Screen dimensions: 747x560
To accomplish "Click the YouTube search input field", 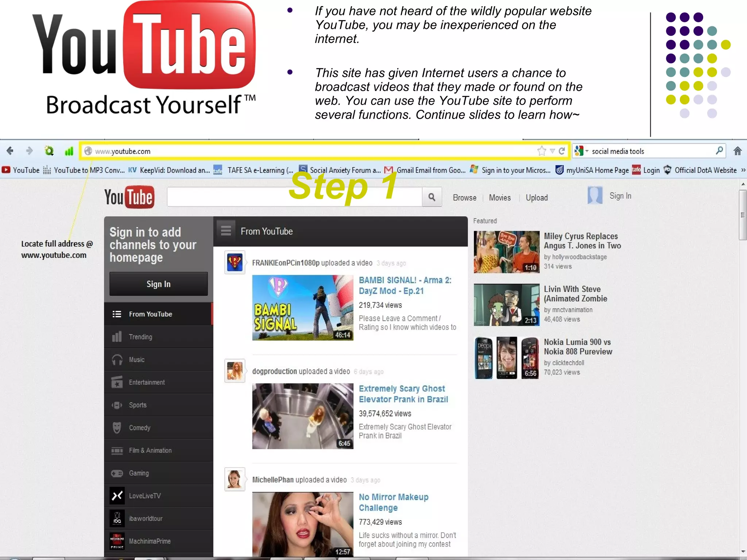I will click(295, 197).
